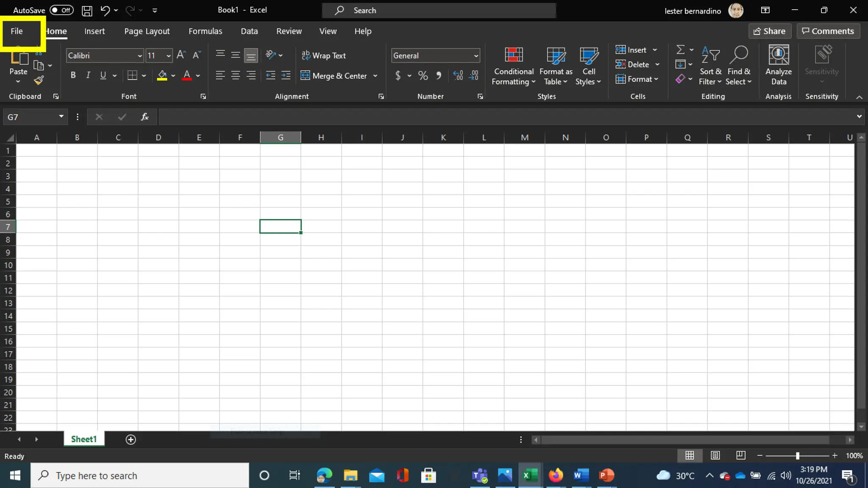Image resolution: width=868 pixels, height=488 pixels.
Task: Click the Share button
Action: pos(769,31)
